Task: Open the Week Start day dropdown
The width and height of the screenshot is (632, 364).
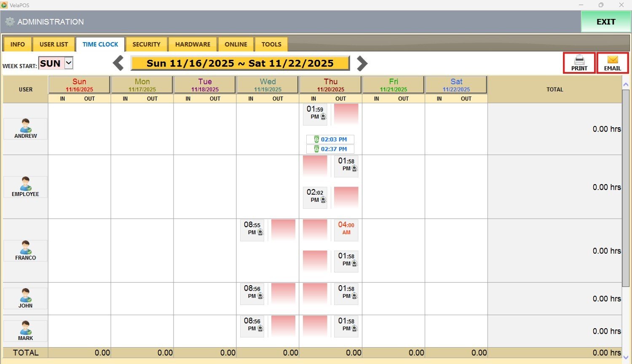Action: 69,63
